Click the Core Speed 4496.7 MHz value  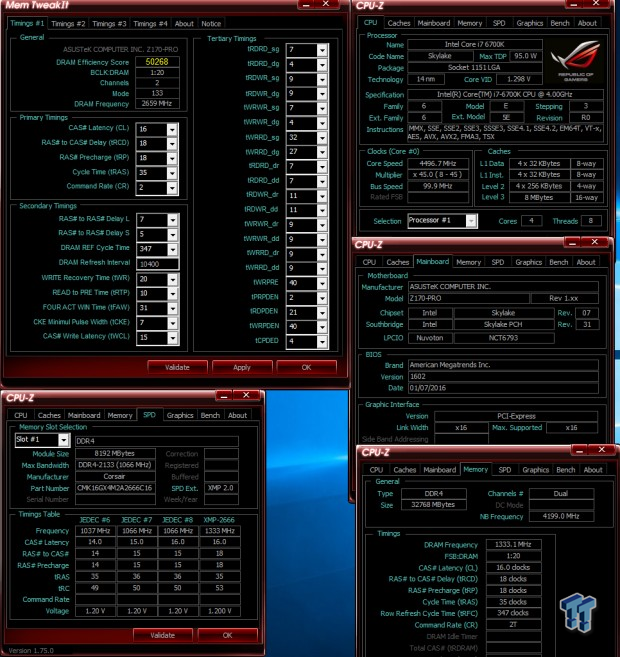pos(438,164)
